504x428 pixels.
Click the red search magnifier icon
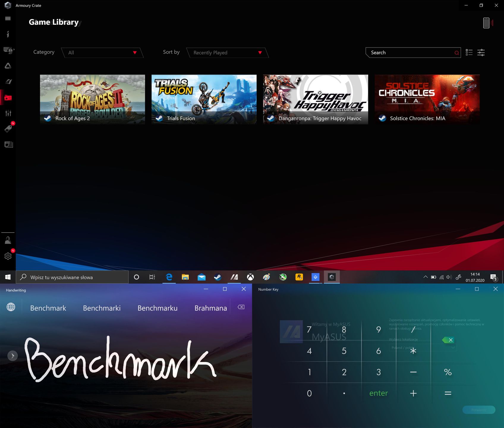[456, 53]
